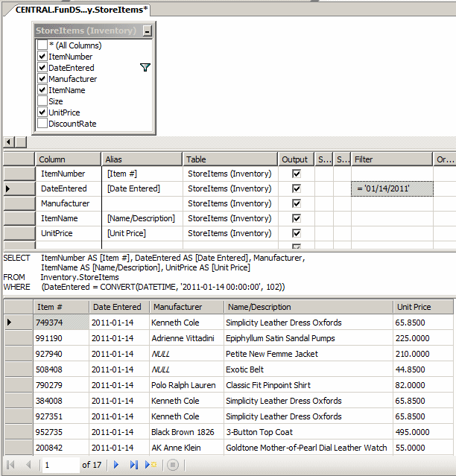Select row marker for Item 749374
The image size is (456, 476).
[x=19, y=323]
